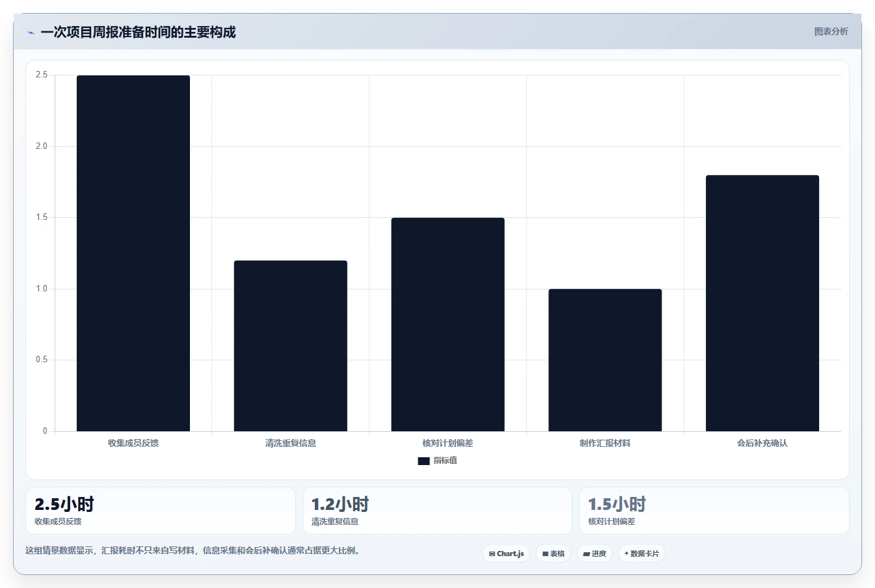Click the y-axis value 2.0

click(x=42, y=146)
